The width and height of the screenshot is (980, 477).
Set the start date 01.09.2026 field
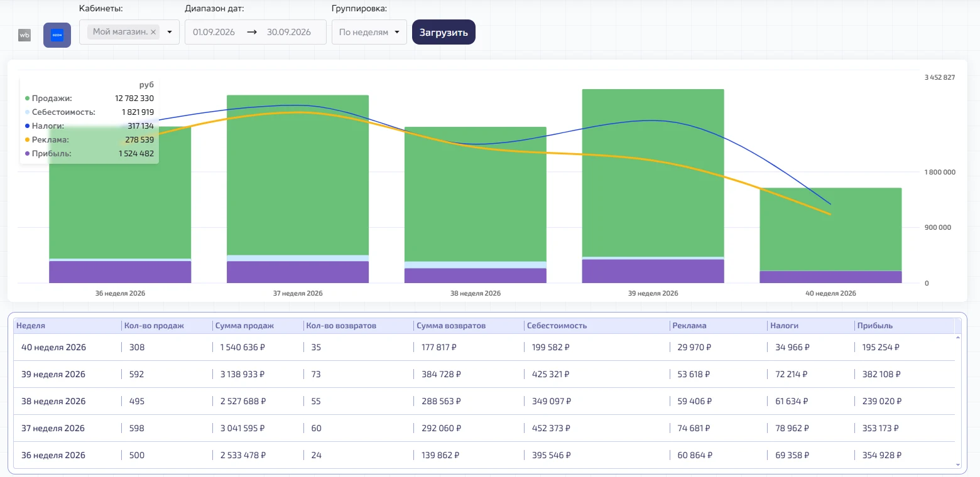click(214, 32)
